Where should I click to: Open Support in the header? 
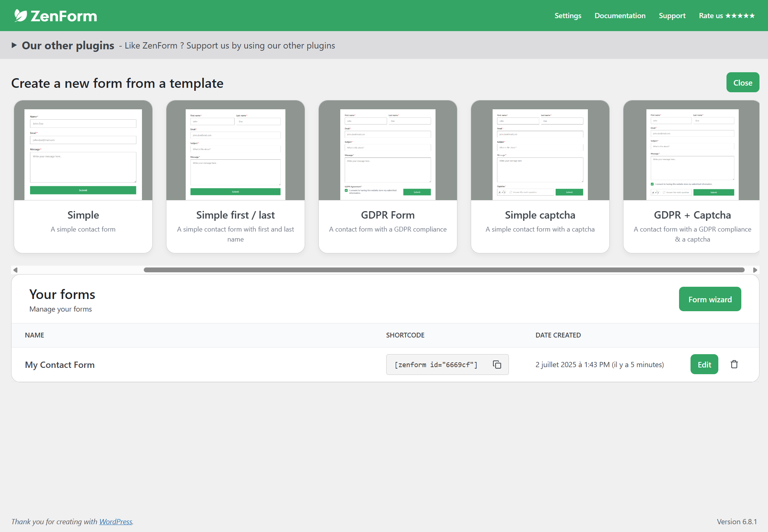tap(672, 16)
